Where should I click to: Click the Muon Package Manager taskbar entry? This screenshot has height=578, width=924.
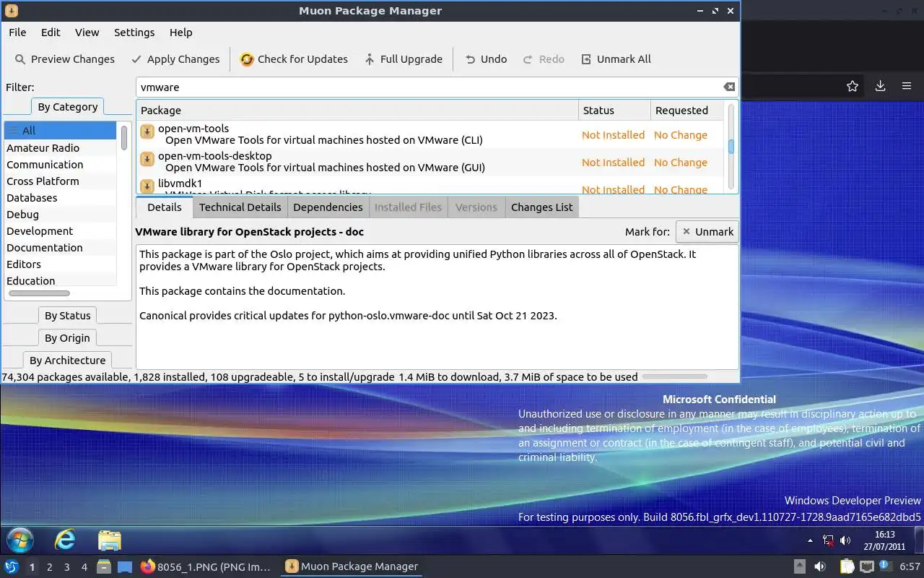(x=352, y=567)
